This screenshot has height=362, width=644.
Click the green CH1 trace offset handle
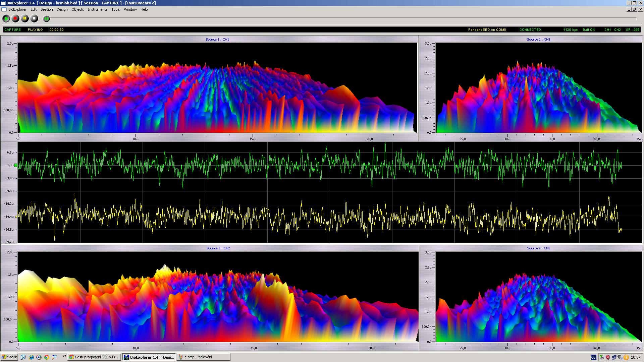coord(16,165)
